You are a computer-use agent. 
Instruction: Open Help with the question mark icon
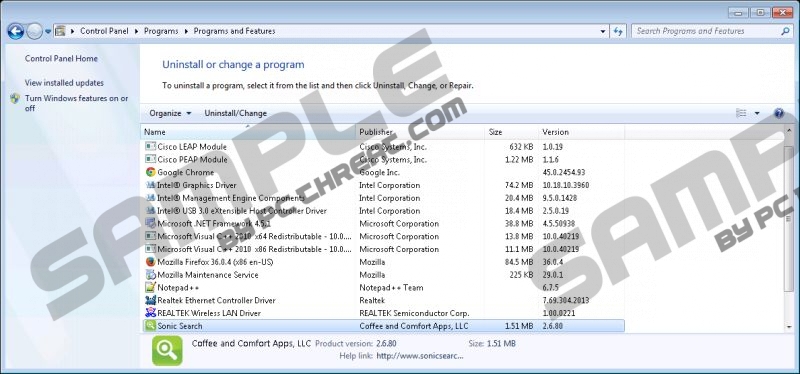(x=779, y=113)
